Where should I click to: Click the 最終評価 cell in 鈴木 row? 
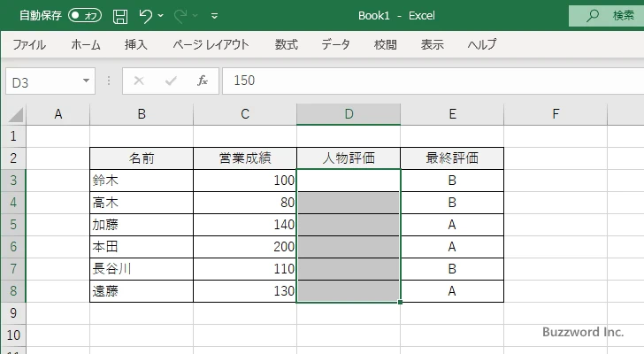tap(452, 181)
